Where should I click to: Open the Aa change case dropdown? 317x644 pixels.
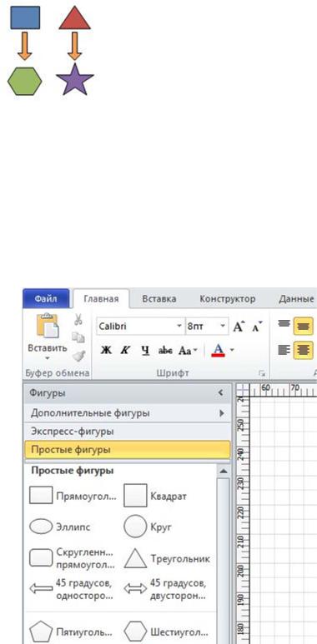(188, 351)
